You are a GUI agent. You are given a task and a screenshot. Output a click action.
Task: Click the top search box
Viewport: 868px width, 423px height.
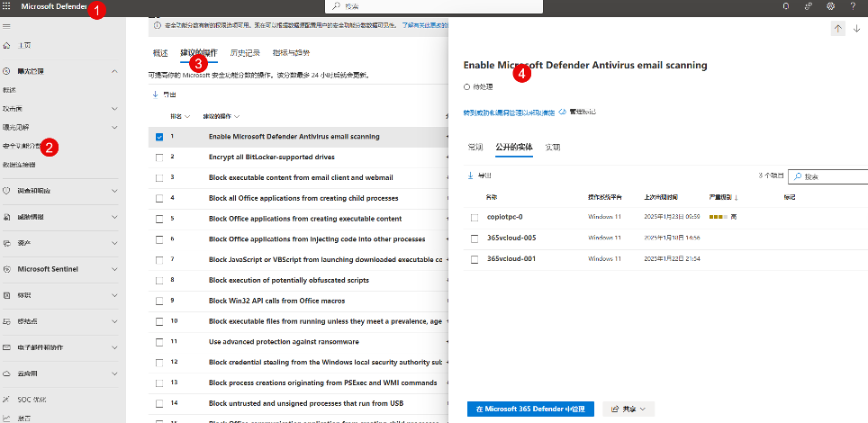[433, 6]
